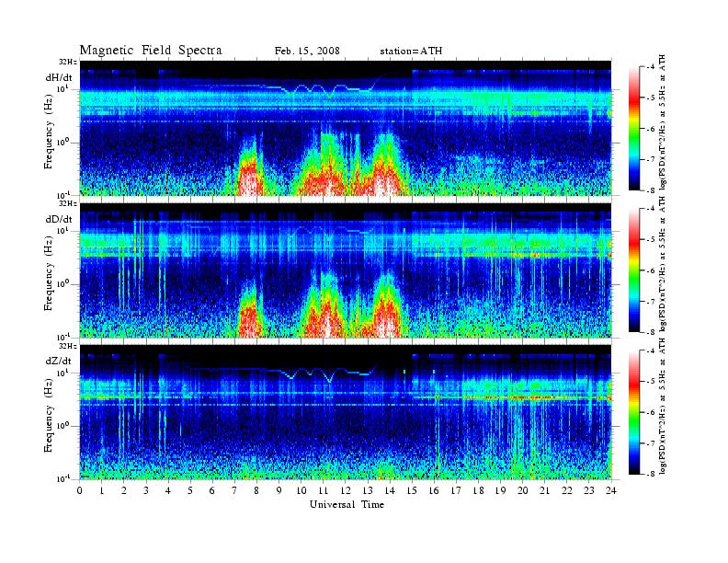Click the hour 22 tick label
This screenshot has width=728, height=563.
(x=566, y=491)
